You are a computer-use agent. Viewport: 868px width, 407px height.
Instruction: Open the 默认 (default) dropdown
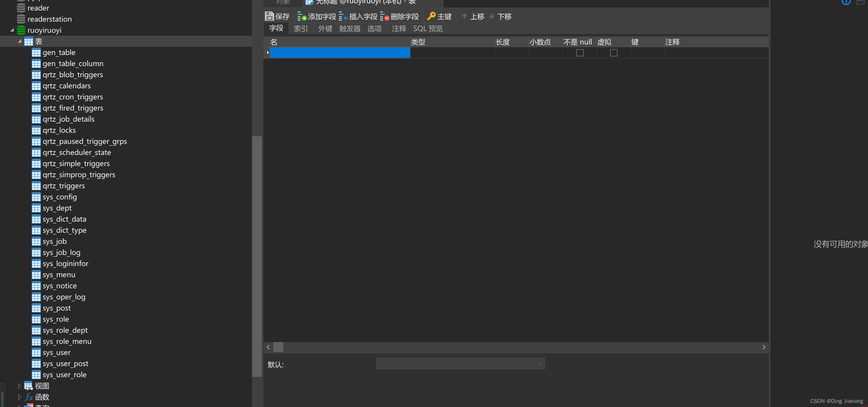(x=539, y=363)
